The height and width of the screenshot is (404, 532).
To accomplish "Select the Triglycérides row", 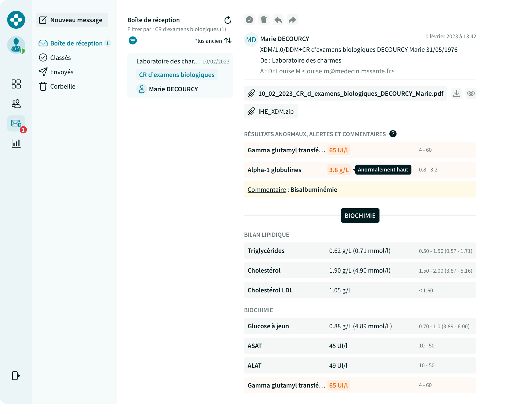I will pos(360,250).
